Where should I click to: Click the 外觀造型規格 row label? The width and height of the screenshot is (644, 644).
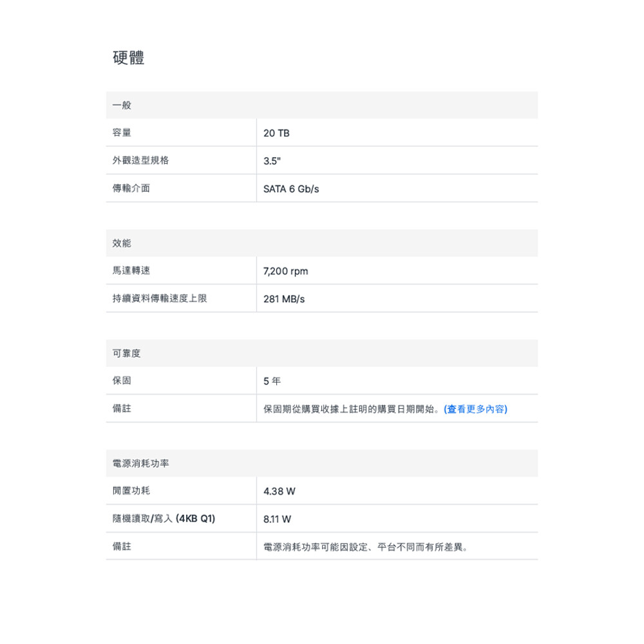(140, 160)
